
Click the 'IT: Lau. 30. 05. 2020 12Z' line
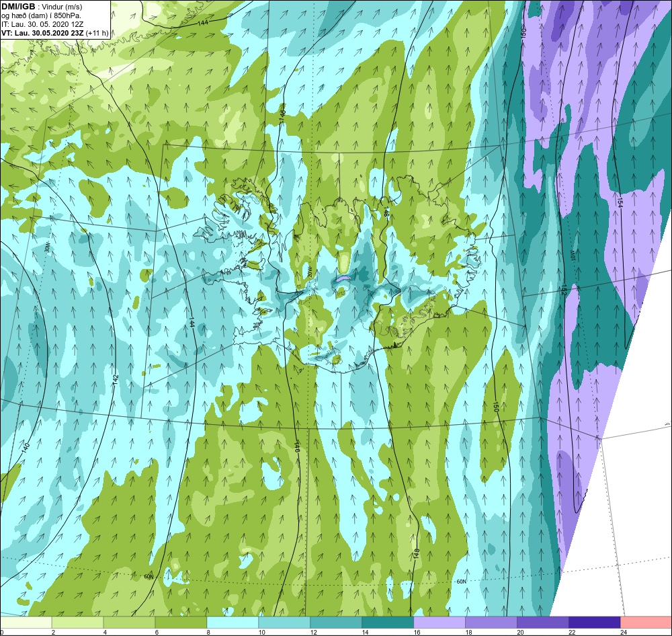[42, 24]
